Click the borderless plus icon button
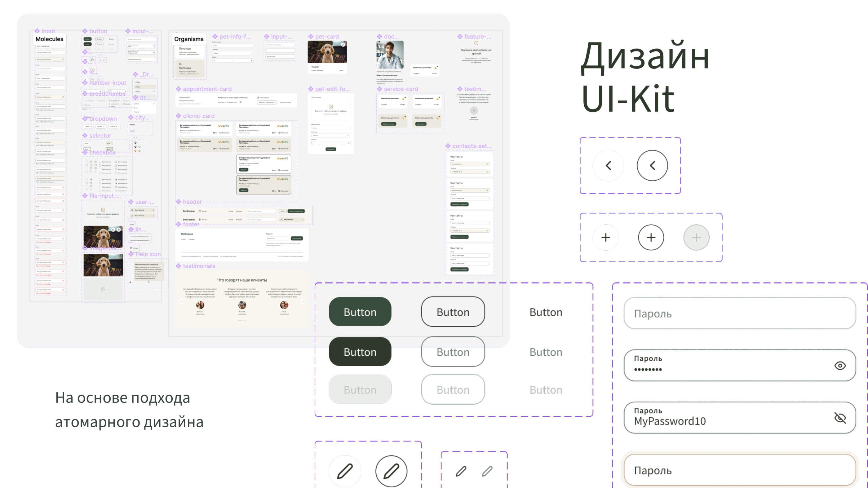The image size is (868, 488). tap(605, 237)
